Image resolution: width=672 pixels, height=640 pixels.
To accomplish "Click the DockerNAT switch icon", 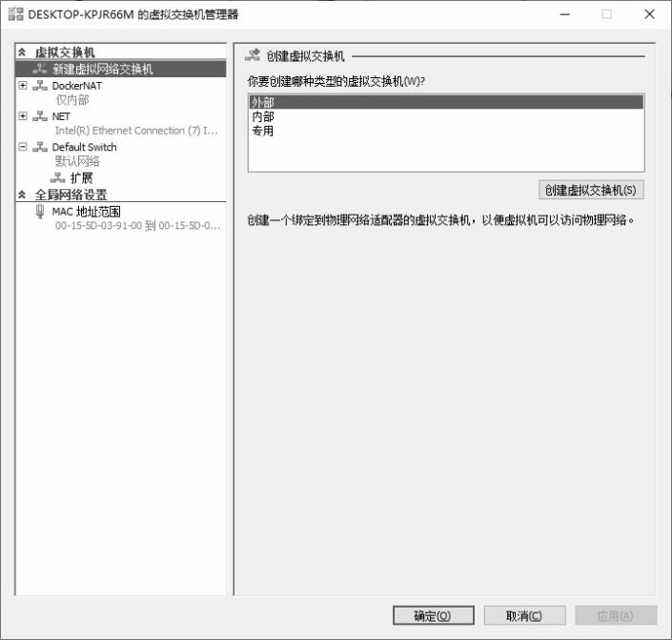I will pos(40,85).
